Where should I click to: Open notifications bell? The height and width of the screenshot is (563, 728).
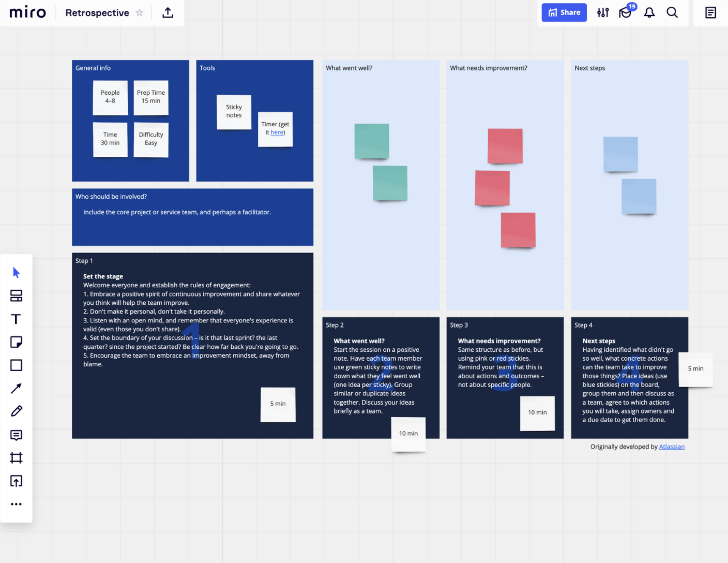pos(649,12)
